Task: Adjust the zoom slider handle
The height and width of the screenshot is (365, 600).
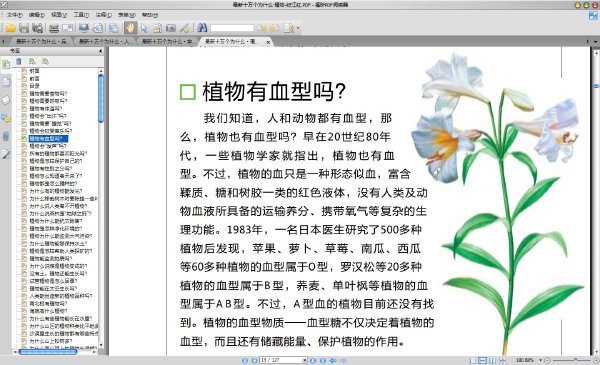Action: pyautogui.click(x=575, y=360)
